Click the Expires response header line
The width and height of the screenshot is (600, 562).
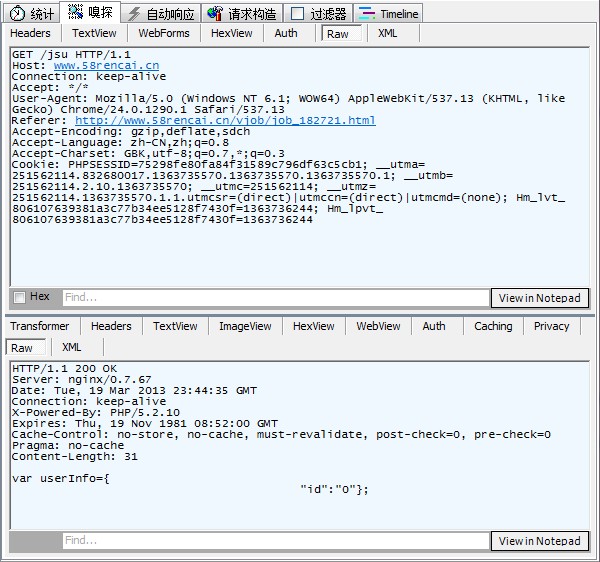coord(145,424)
